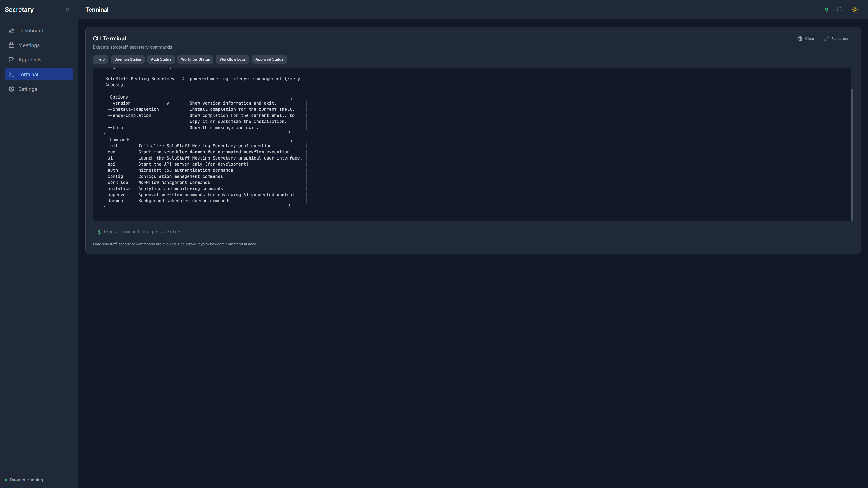Run the Auth Status quick command
This screenshot has height=488, width=868.
(161, 59)
